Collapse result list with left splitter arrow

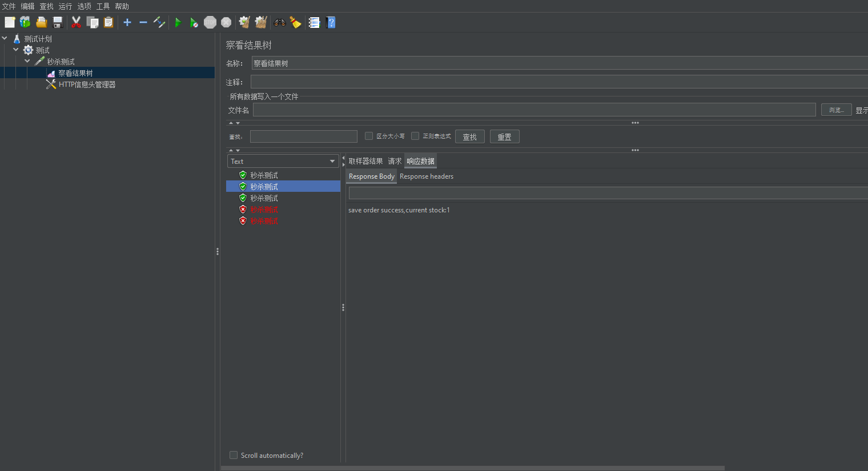tap(343, 158)
